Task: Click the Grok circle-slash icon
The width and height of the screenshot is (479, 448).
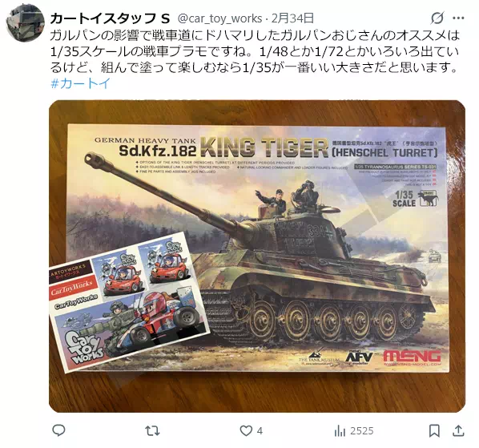Action: [437, 18]
